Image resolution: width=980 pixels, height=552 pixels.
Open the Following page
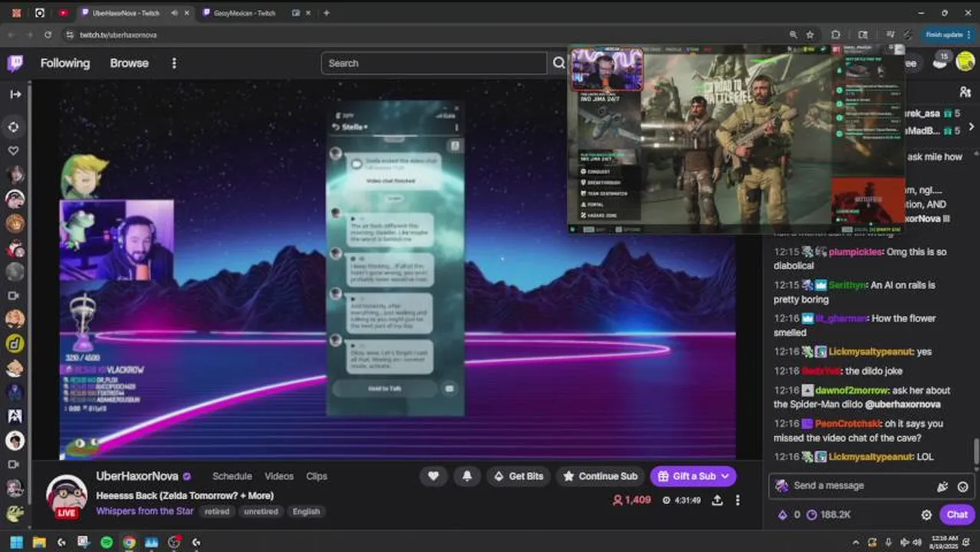coord(65,63)
